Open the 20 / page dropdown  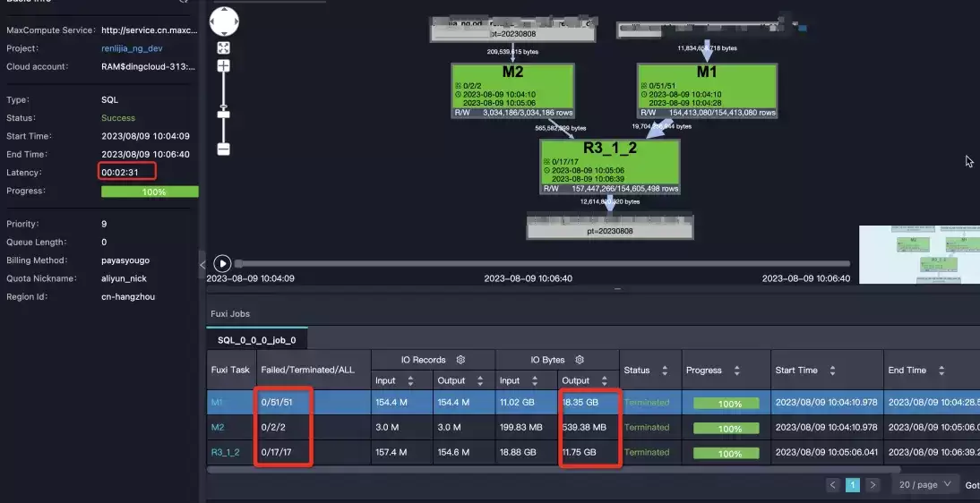924,485
